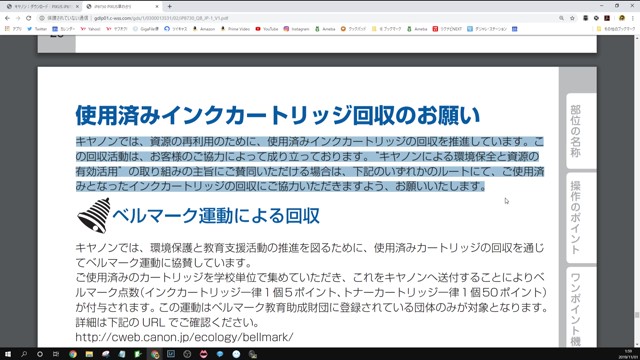Image resolution: width=640 pixels, height=360 pixels.
Task: Open the bookmarks folder beside Cookpad
Action: pos(387,29)
